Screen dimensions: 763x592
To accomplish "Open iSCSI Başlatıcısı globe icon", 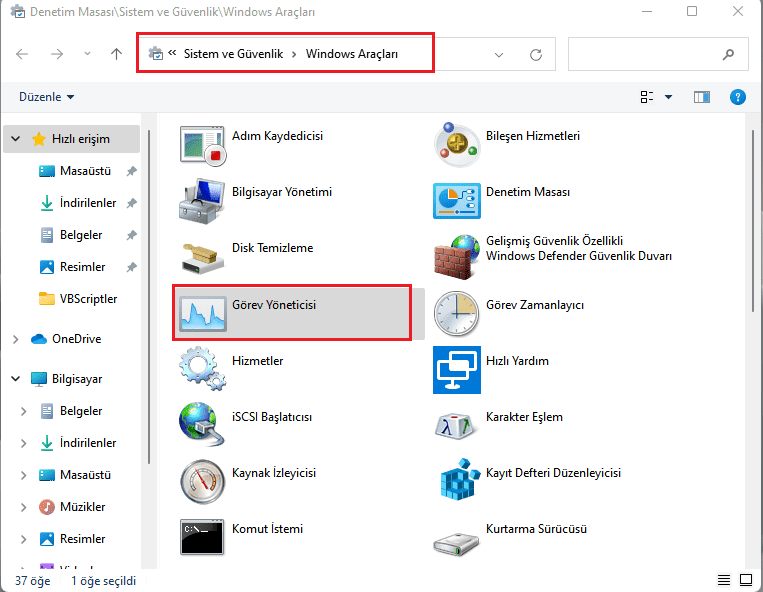I will tap(202, 425).
